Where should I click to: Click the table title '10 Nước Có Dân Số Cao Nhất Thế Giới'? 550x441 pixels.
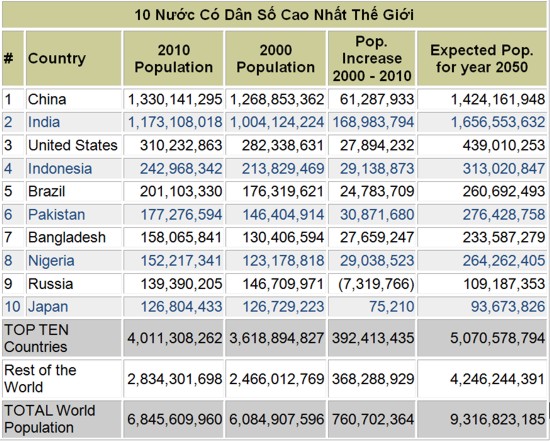click(274, 15)
